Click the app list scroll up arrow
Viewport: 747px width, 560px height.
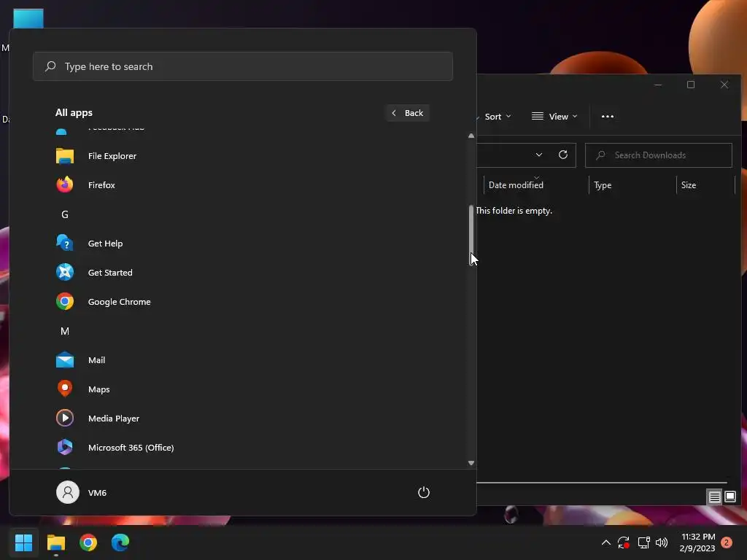471,136
